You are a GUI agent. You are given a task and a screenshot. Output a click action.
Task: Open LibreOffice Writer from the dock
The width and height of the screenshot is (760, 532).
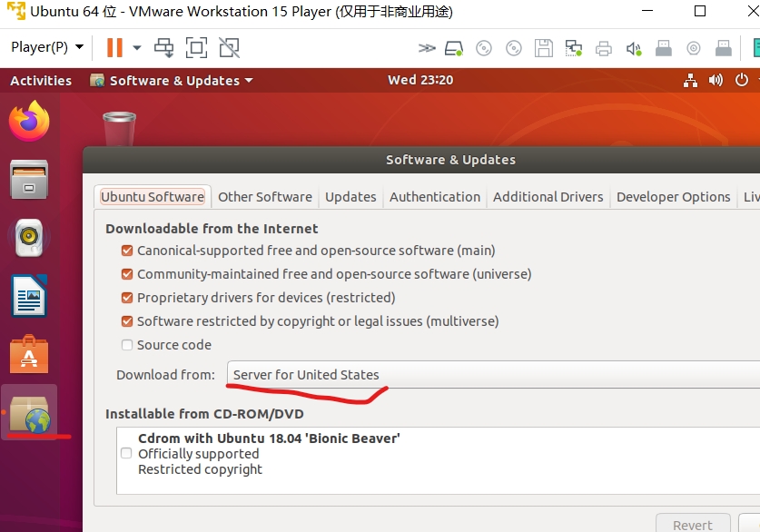[x=29, y=296]
